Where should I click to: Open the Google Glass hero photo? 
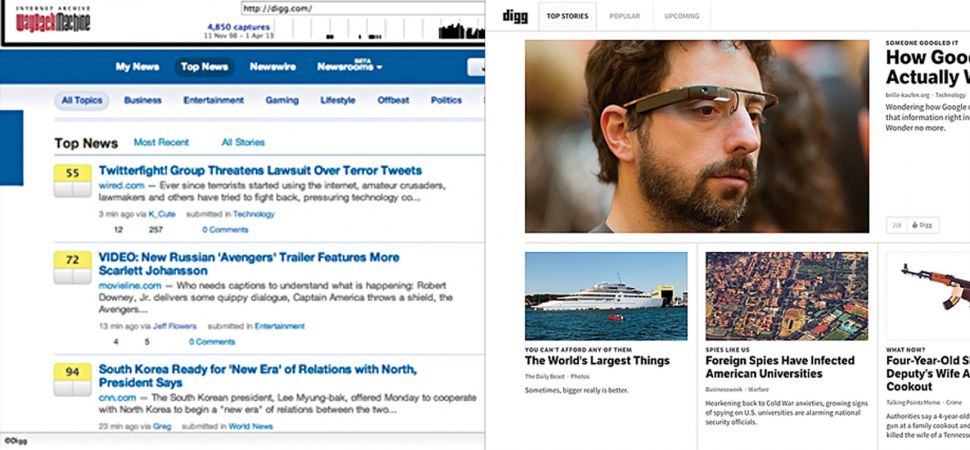point(697,136)
